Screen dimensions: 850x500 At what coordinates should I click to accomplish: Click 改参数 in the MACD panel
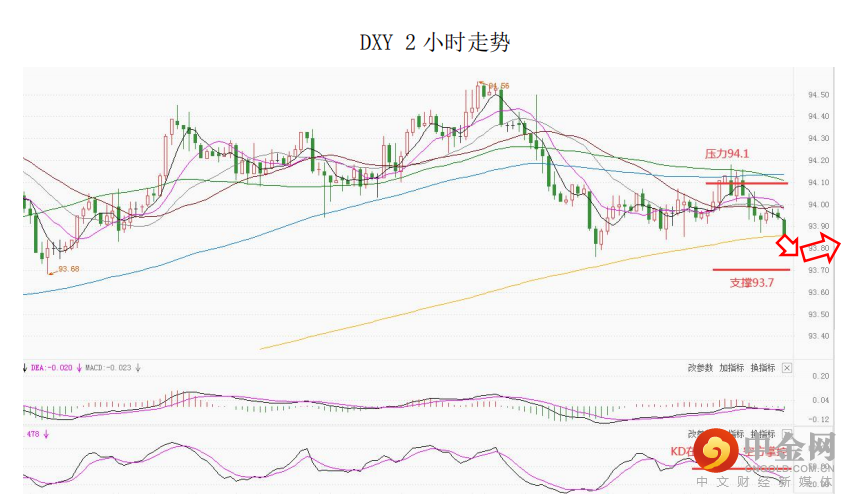[700, 368]
